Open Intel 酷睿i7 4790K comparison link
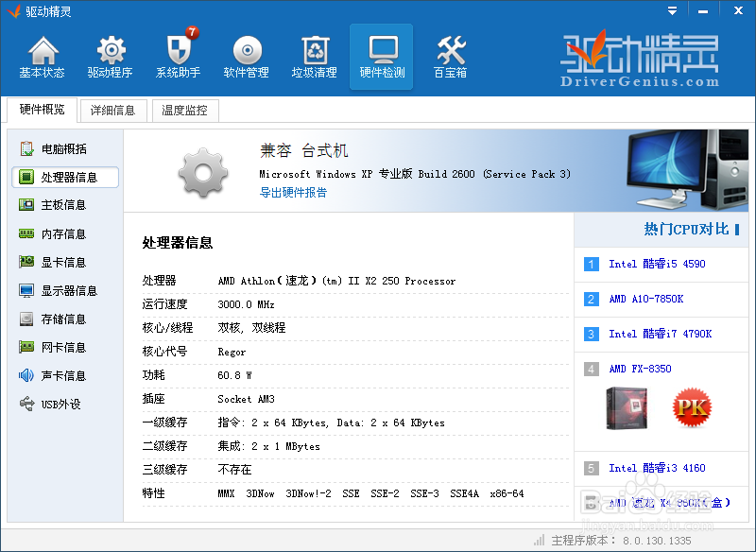This screenshot has width=756, height=552. tap(660, 334)
